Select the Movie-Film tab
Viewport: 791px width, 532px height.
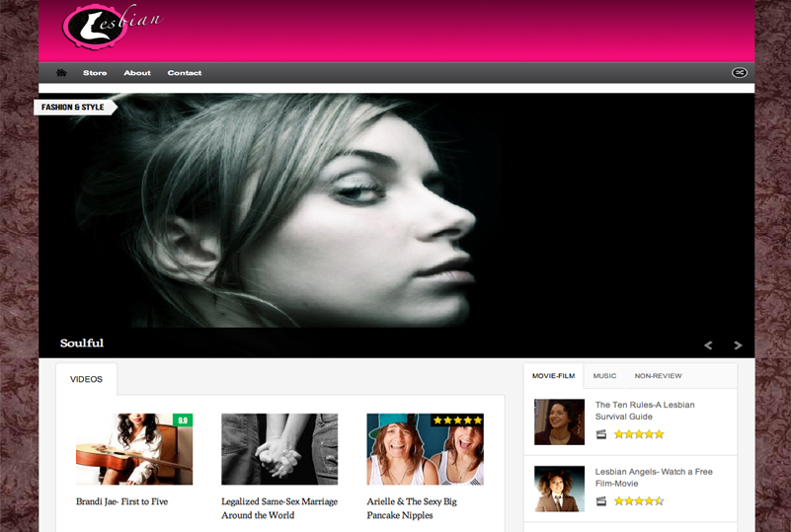553,376
